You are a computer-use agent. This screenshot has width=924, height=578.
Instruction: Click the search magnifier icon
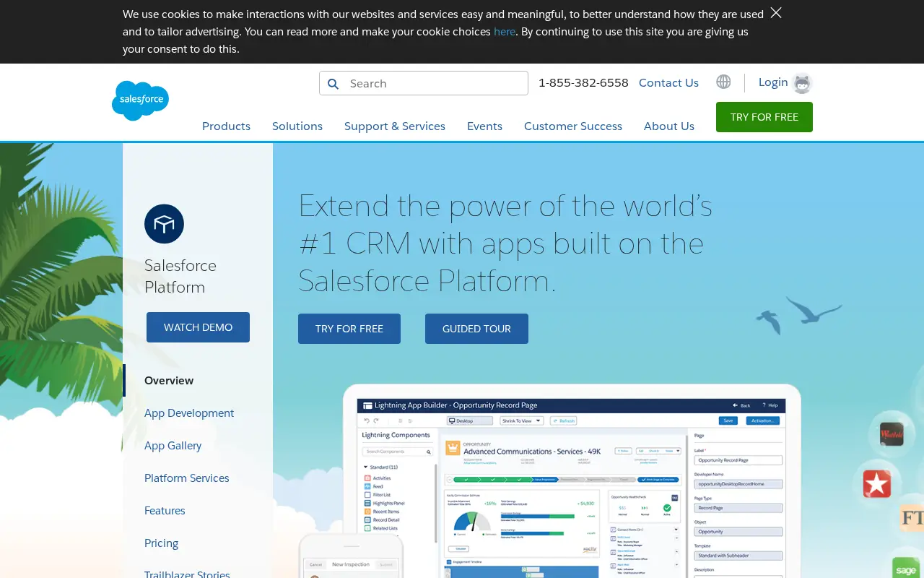pos(333,84)
